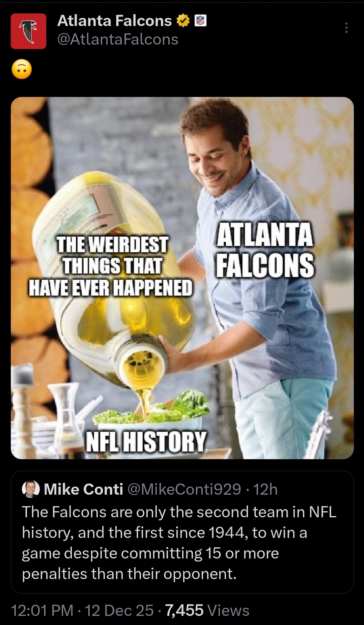Tap the 12:01 PM post timestamp
Image resolution: width=364 pixels, height=625 pixels.
(x=42, y=610)
